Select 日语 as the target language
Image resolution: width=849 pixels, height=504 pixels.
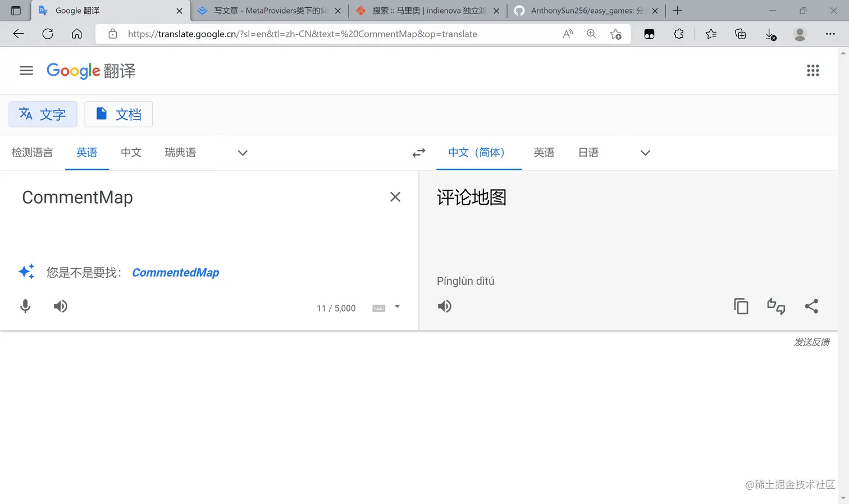[588, 153]
